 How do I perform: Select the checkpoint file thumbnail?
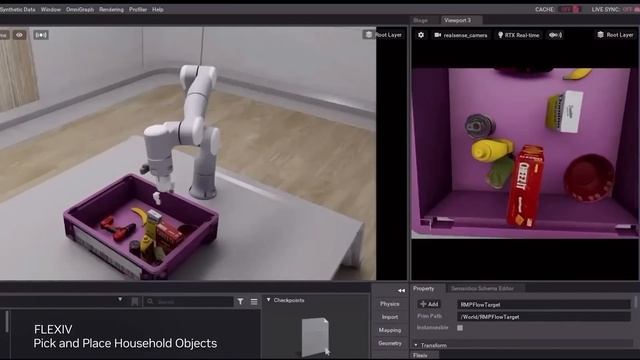pos(315,337)
